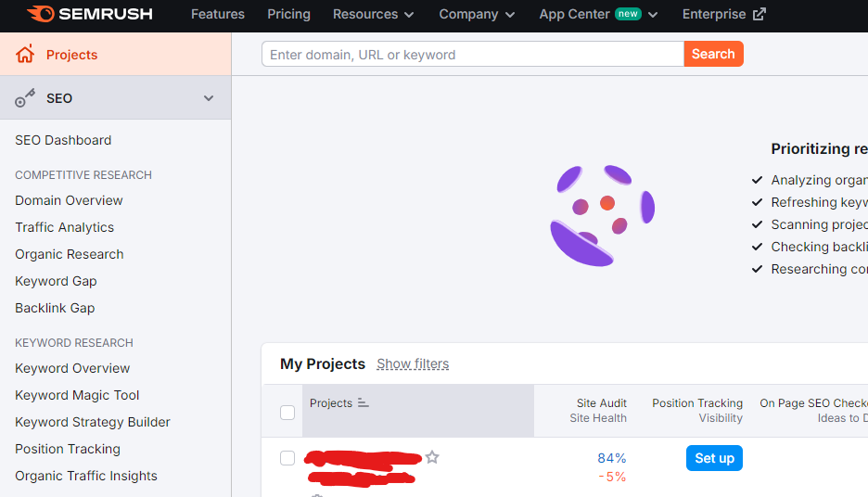Open Backlink Gap tool

[55, 308]
